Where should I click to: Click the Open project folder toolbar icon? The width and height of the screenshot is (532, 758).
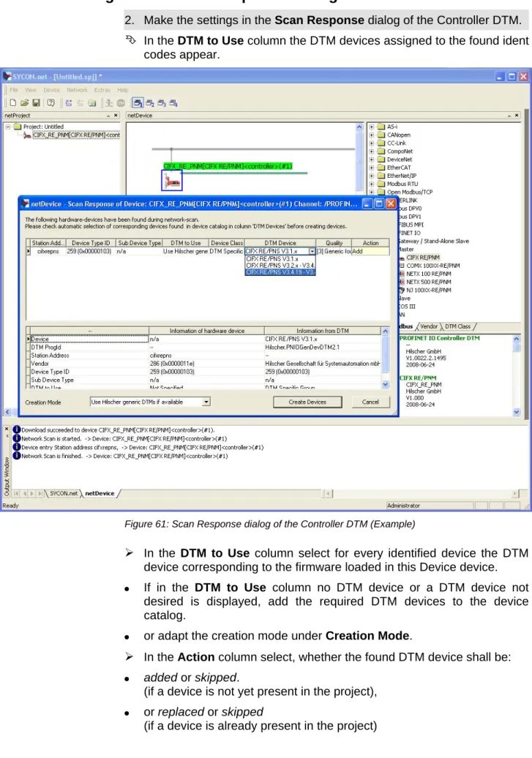24,103
